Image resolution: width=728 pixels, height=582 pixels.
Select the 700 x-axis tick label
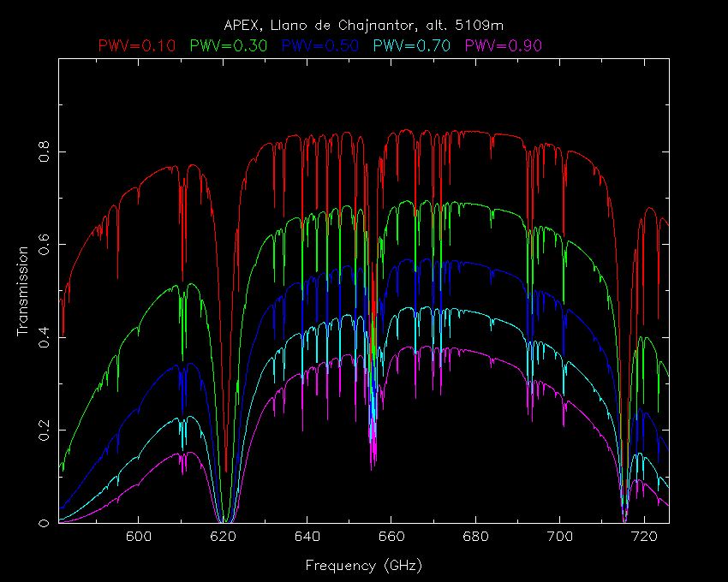(x=559, y=537)
